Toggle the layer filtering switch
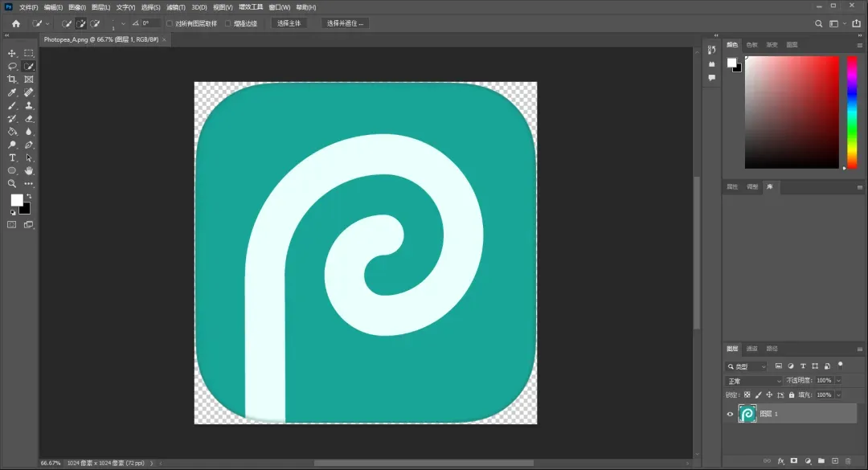The height and width of the screenshot is (470, 868). (x=841, y=365)
